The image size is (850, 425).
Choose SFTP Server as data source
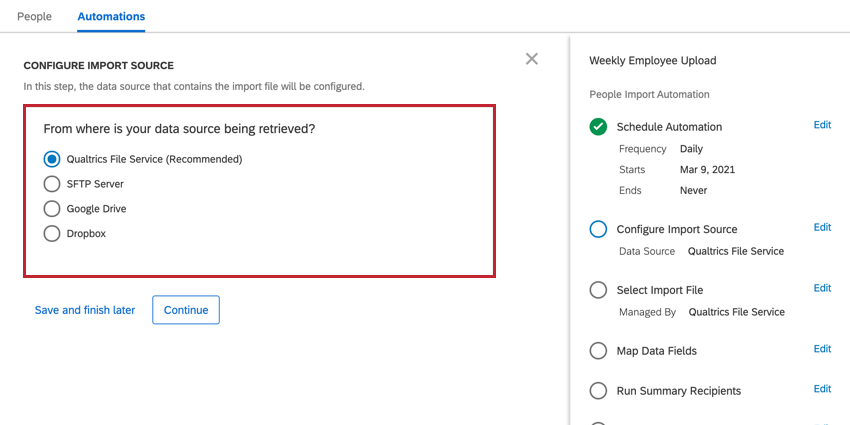51,184
